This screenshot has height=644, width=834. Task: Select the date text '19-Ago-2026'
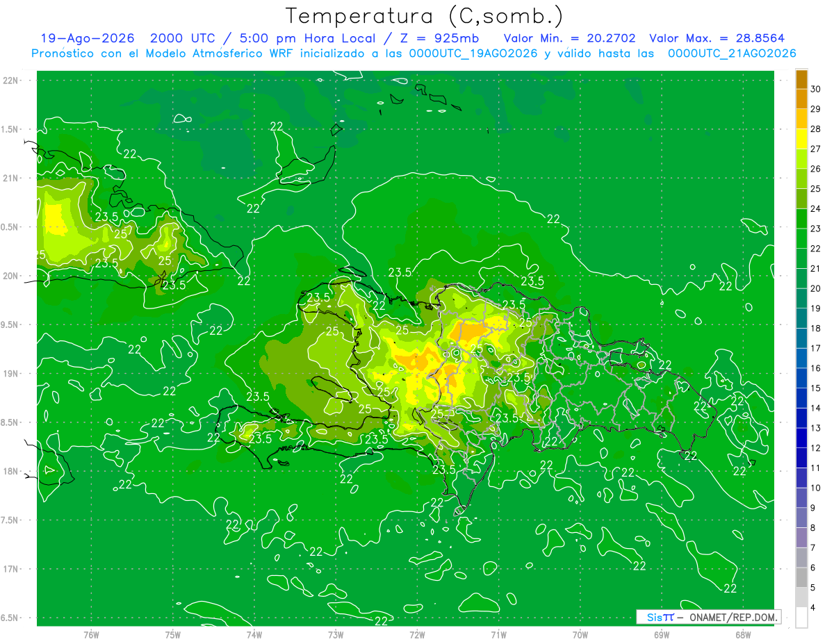(87, 38)
